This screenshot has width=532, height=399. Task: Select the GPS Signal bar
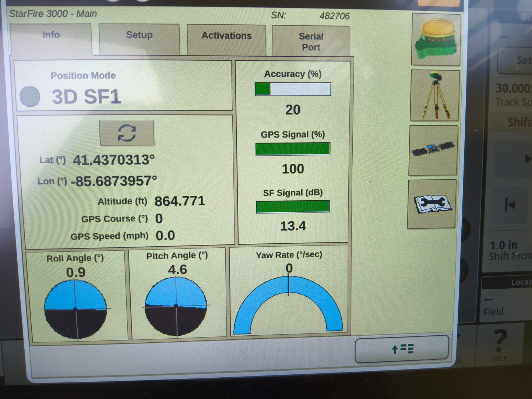click(x=293, y=149)
